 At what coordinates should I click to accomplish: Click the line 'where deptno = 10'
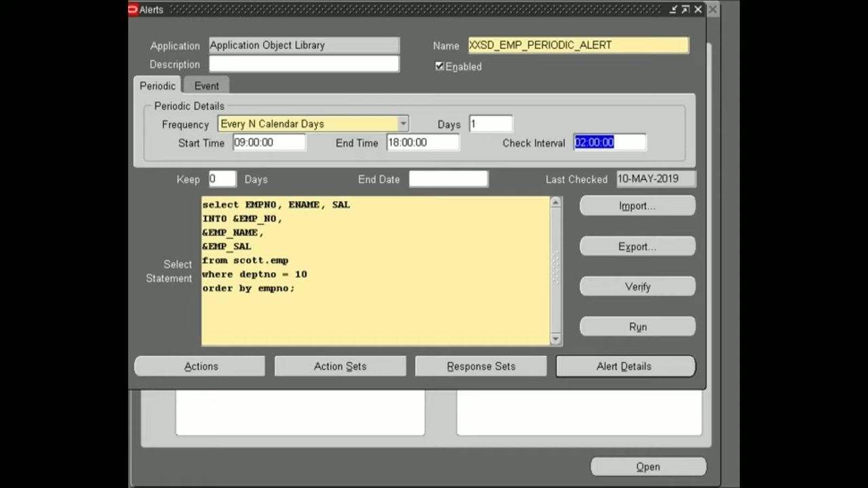tap(254, 274)
